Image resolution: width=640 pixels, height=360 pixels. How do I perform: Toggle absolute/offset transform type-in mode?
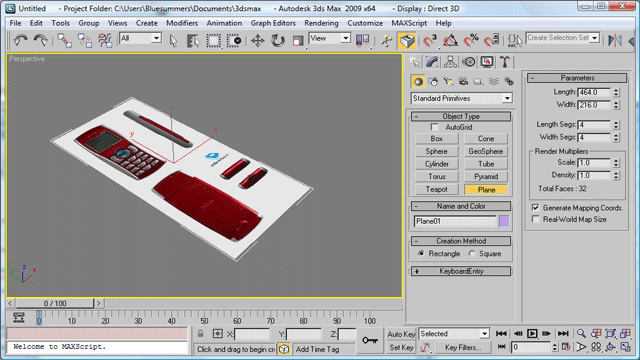coord(218,334)
